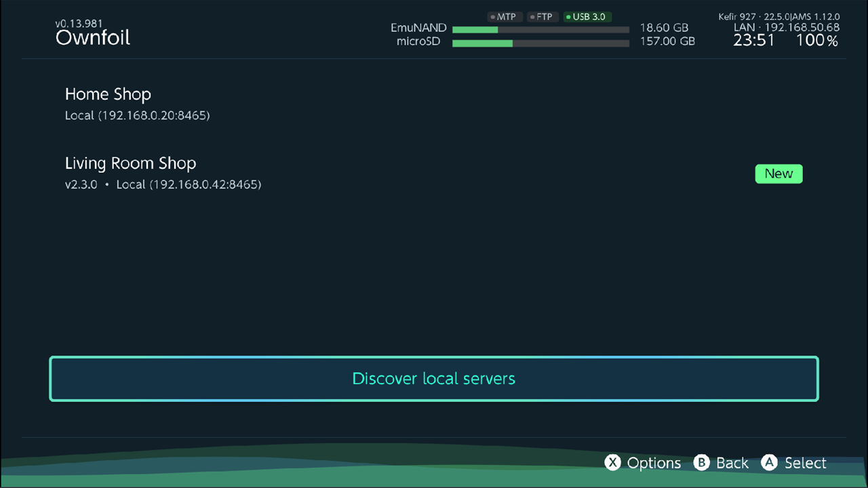Click the Select label in footer
The width and height of the screenshot is (868, 488).
[806, 463]
